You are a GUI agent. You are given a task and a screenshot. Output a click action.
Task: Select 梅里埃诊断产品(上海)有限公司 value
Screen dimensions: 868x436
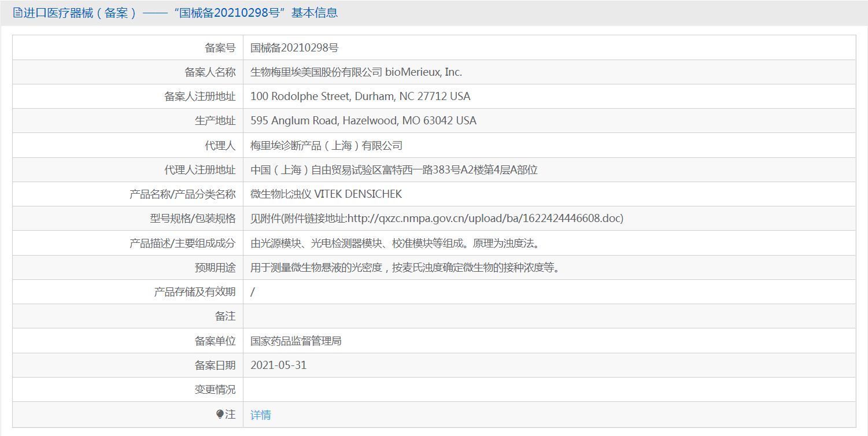pyautogui.click(x=326, y=145)
